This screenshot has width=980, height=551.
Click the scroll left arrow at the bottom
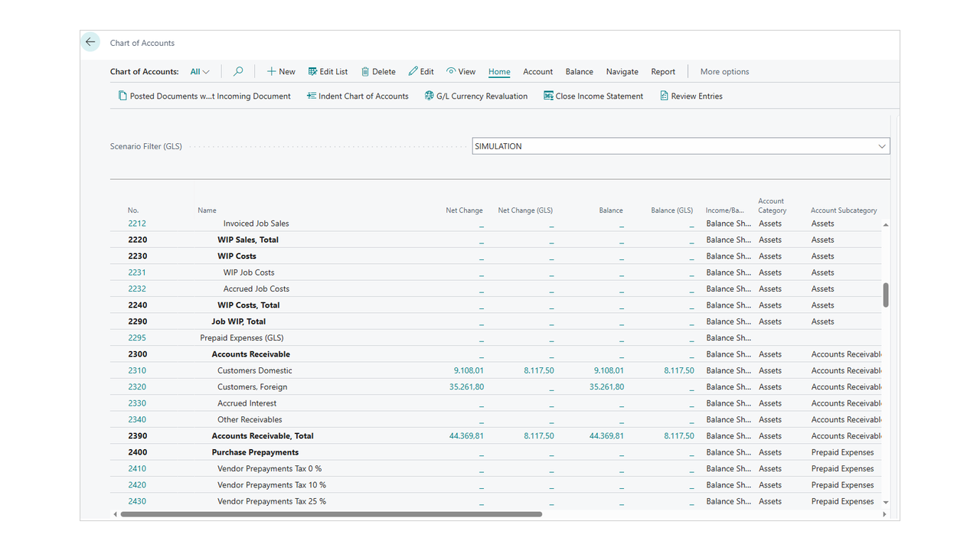point(116,514)
